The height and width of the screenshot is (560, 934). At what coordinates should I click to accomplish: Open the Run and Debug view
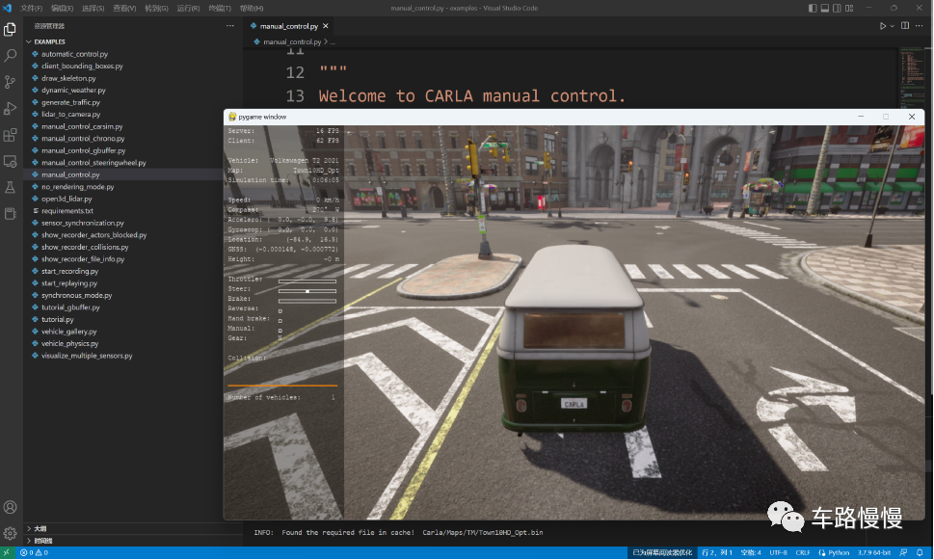click(11, 108)
